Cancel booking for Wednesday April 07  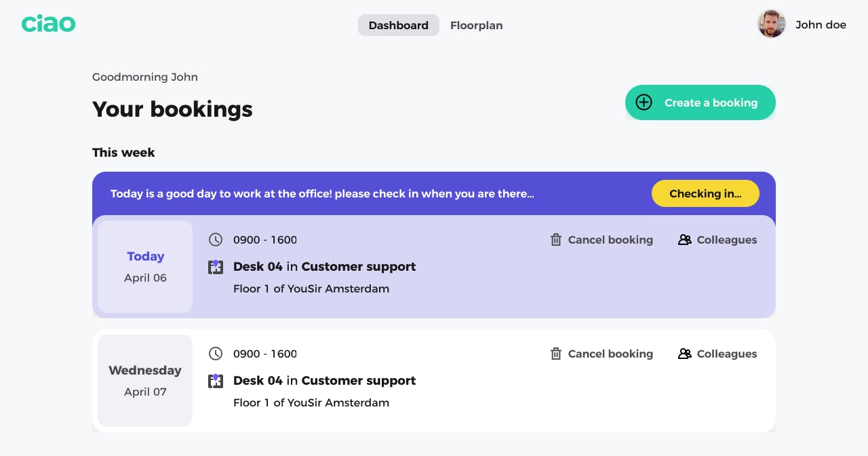coord(610,354)
